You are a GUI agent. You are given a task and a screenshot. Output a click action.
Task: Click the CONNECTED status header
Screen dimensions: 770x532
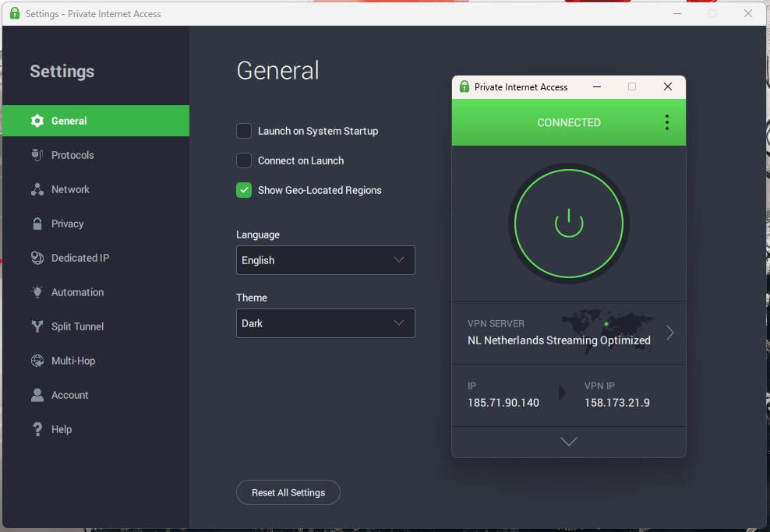click(569, 122)
